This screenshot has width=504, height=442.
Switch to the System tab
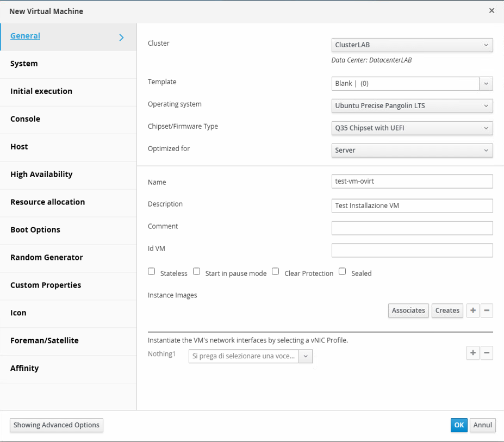click(68, 64)
